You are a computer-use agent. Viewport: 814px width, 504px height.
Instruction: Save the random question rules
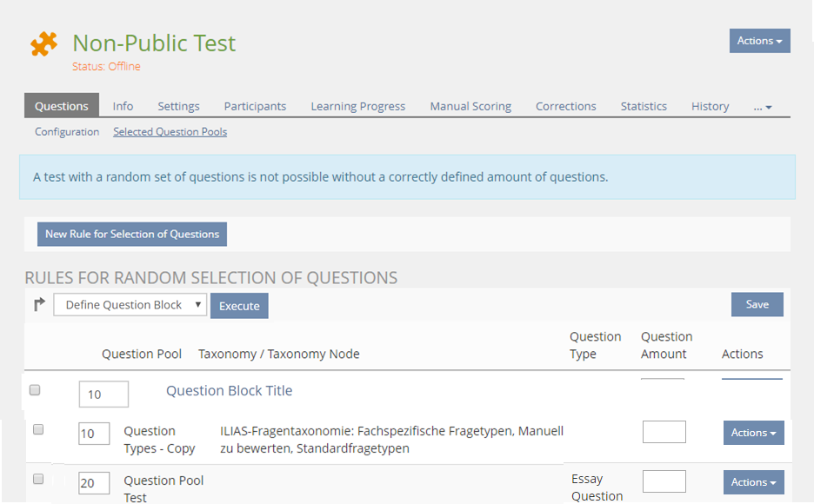(x=757, y=304)
